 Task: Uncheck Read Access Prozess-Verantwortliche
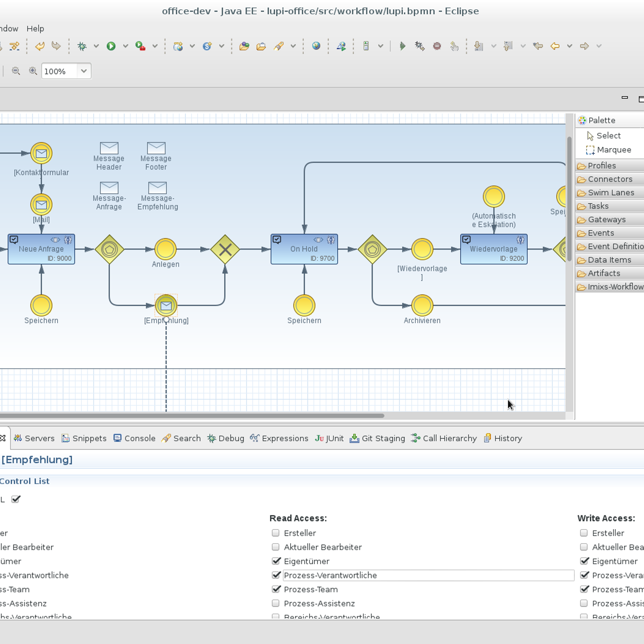pyautogui.click(x=276, y=575)
